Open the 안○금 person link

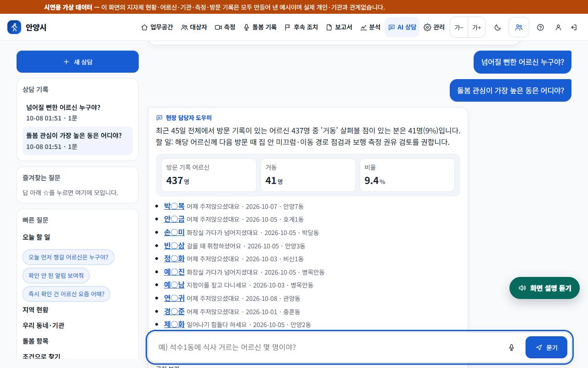[x=174, y=219]
